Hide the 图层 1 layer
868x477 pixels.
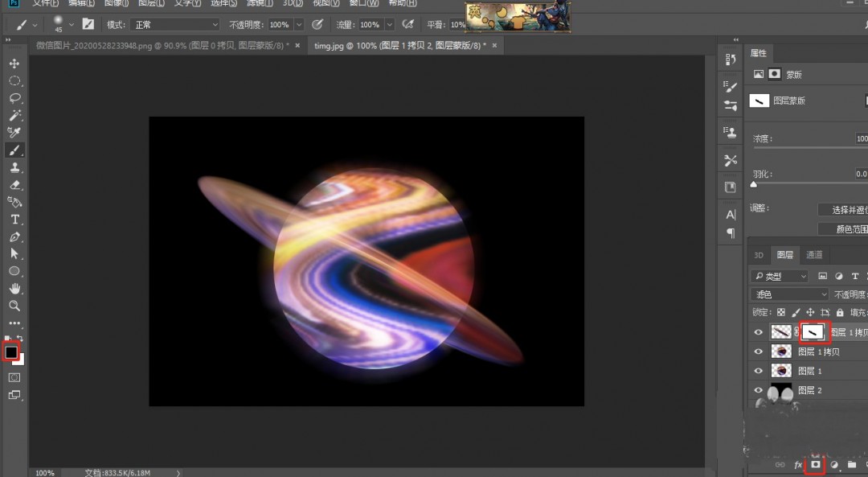click(x=758, y=371)
